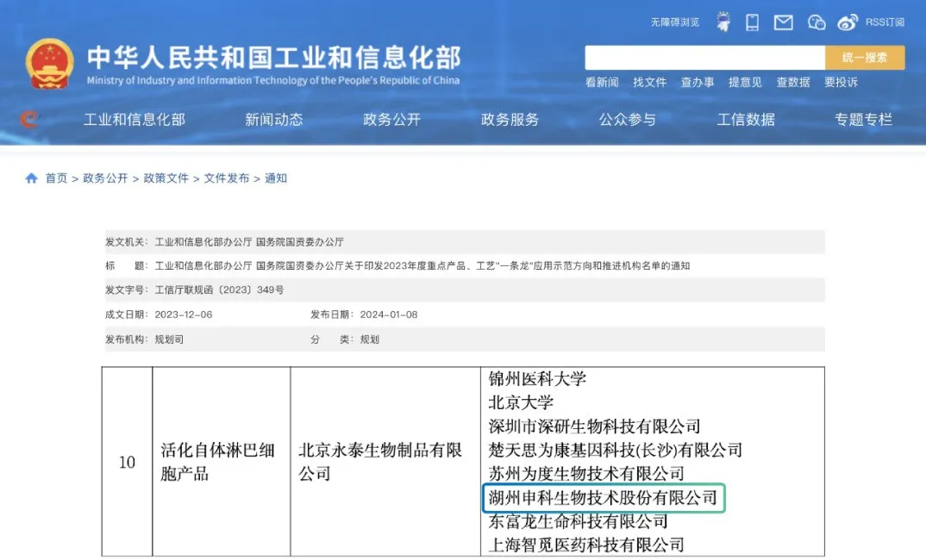Viewport: 926px width, 560px height.
Task: Open the 新闻动态 nav menu
Action: click(273, 120)
